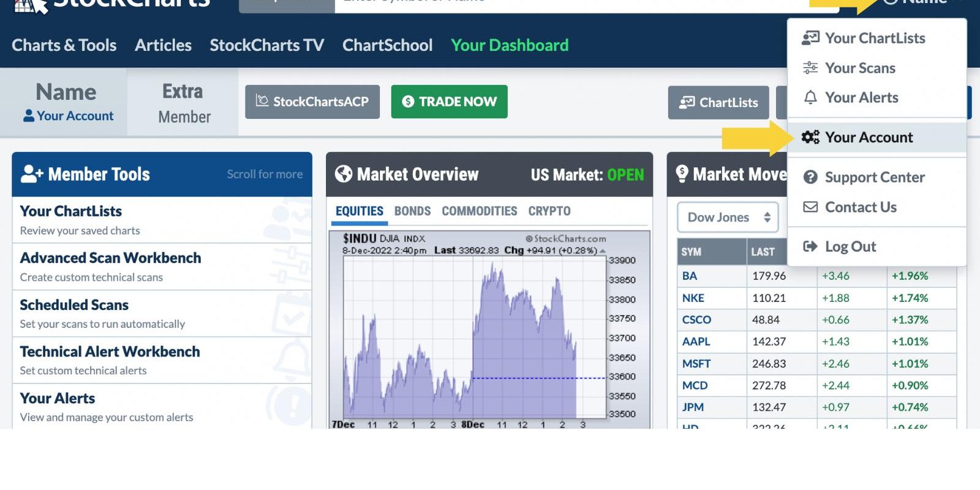Click the exit icon beside Log Out
This screenshot has height=490, width=980.
click(810, 246)
